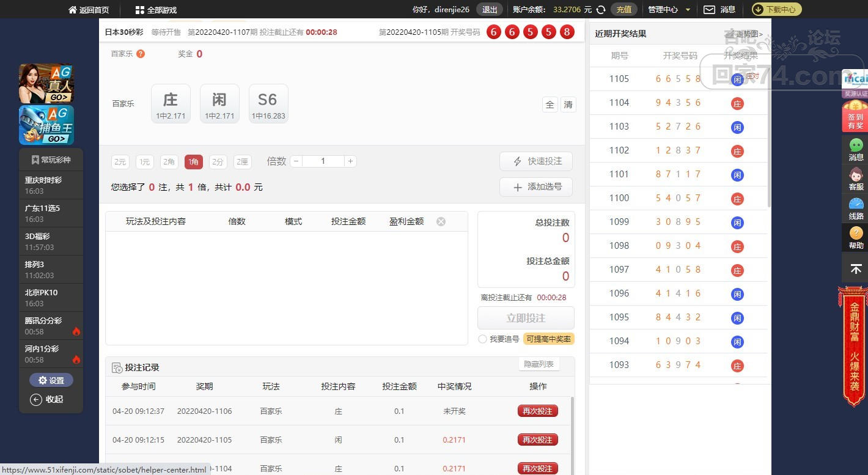868x475 pixels.
Task: Click 庄 result badge for period 1102
Action: [738, 151]
